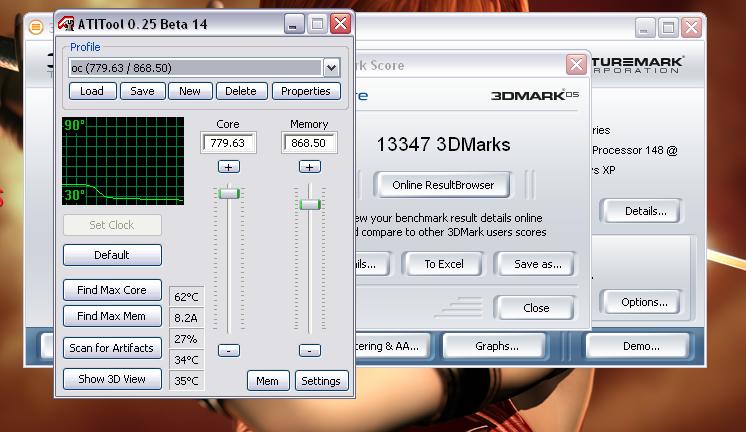Click the Load profile button
This screenshot has height=432, width=746.
pyautogui.click(x=92, y=91)
